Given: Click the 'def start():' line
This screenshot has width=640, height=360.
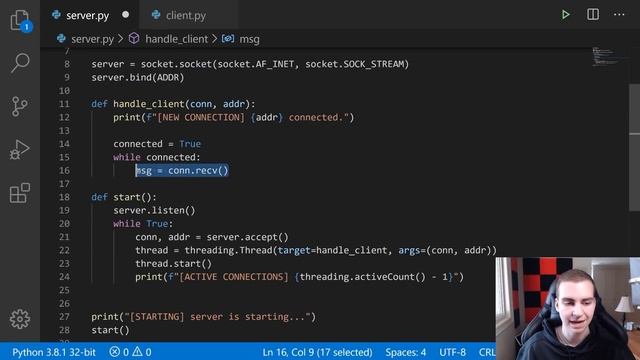Looking at the screenshot, I should coord(124,197).
